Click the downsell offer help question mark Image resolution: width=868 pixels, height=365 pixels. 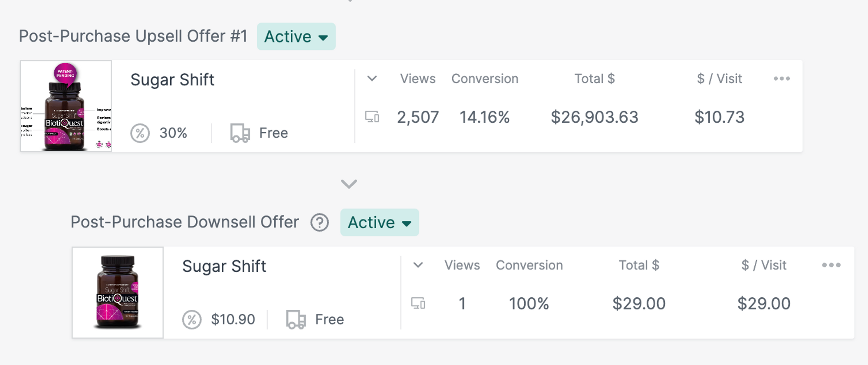click(320, 223)
